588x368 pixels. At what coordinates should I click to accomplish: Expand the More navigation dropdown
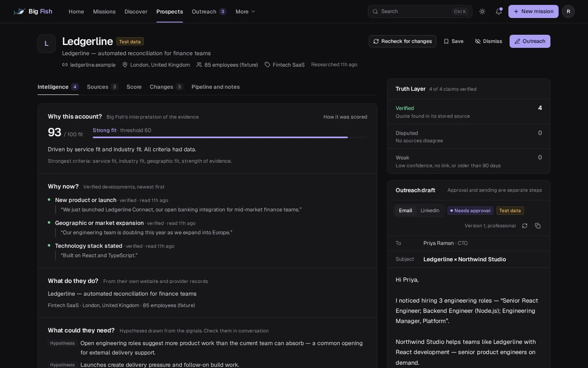click(245, 11)
